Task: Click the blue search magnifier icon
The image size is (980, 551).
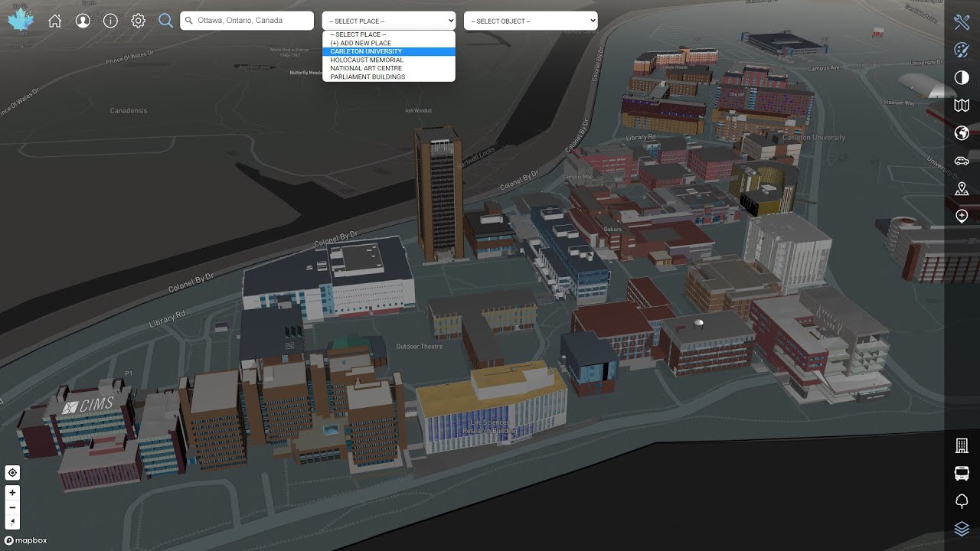Action: [165, 21]
